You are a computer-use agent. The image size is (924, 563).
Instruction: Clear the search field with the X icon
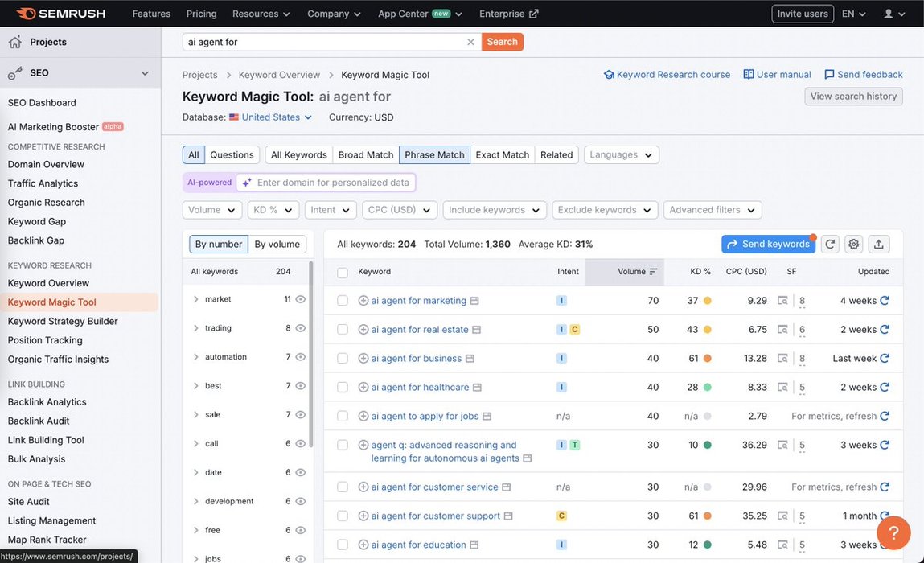pyautogui.click(x=470, y=42)
